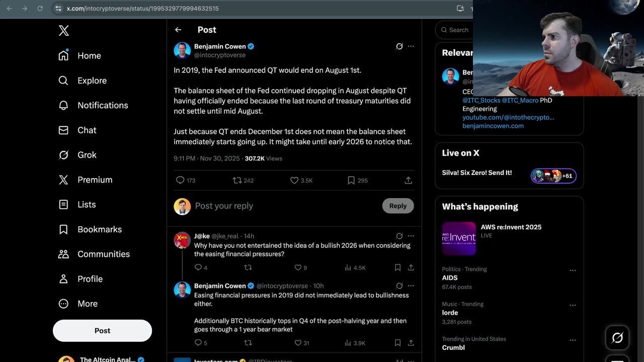644x362 pixels.
Task: Share the main post
Action: pos(409,180)
